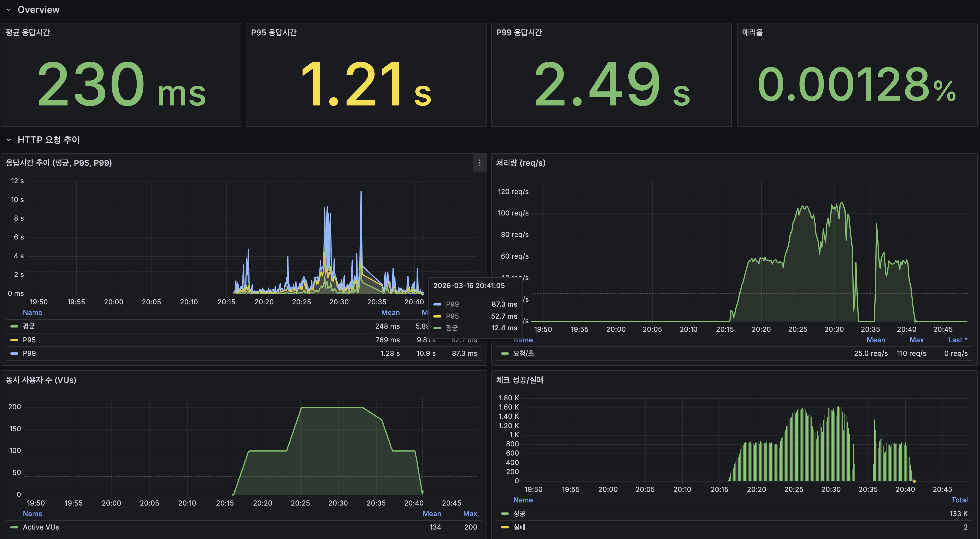980x539 pixels.
Task: Toggle Active VUs series in legend
Action: pyautogui.click(x=41, y=527)
